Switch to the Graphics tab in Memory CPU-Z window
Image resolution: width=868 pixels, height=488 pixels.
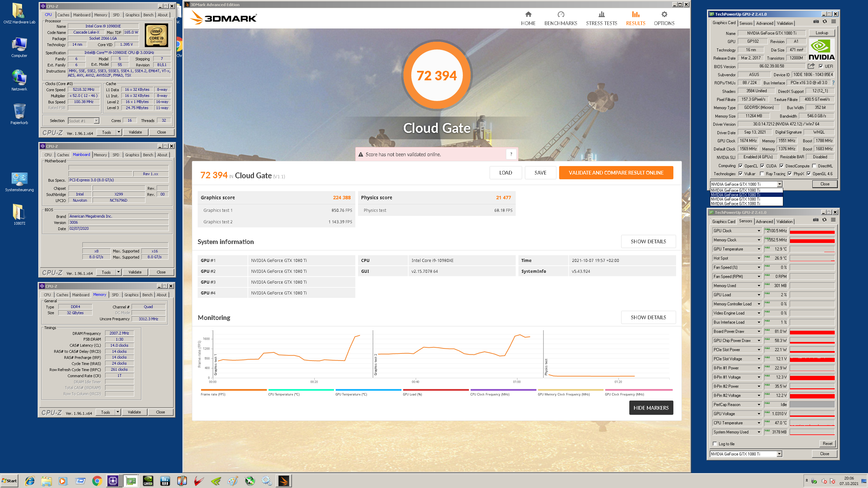click(131, 295)
